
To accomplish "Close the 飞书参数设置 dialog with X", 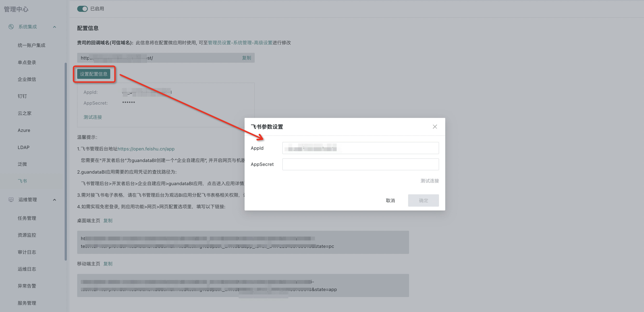I will 435,127.
